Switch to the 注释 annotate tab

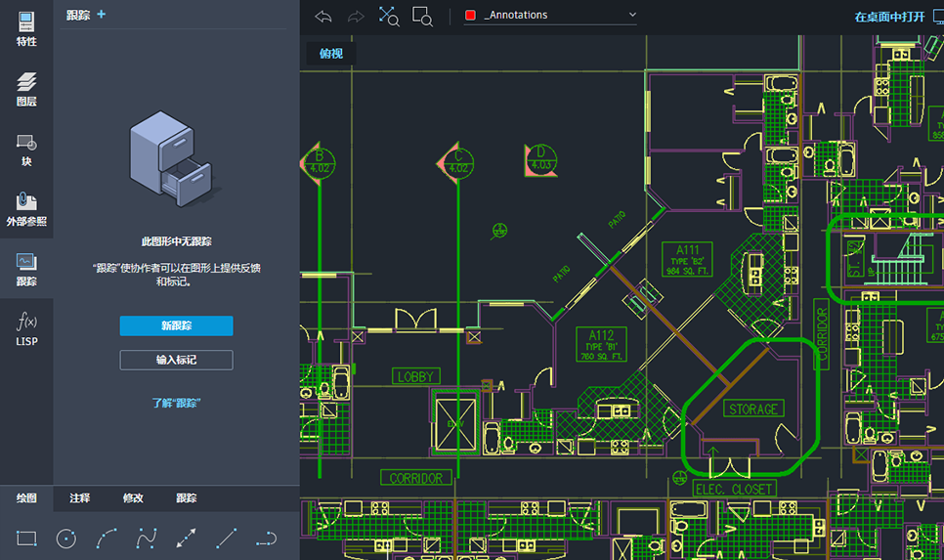point(79,498)
